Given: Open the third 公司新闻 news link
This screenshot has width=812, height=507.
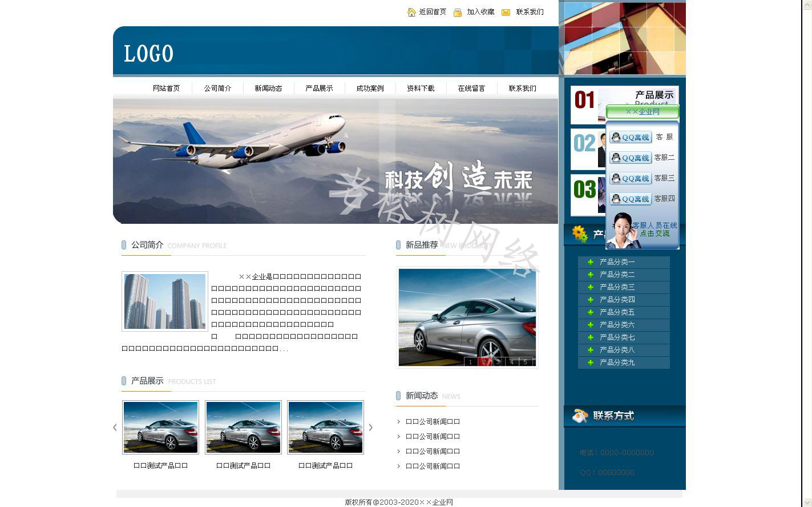Looking at the screenshot, I should tap(433, 452).
